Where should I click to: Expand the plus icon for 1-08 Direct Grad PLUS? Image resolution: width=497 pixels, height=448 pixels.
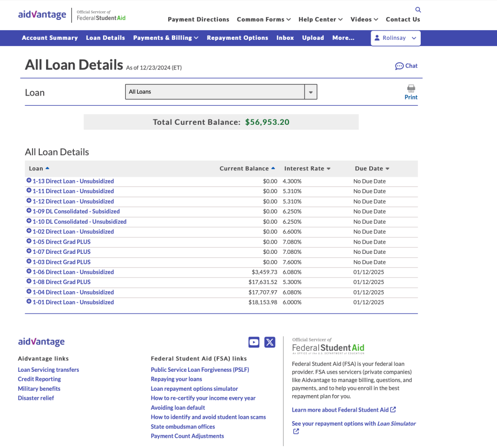tap(29, 282)
